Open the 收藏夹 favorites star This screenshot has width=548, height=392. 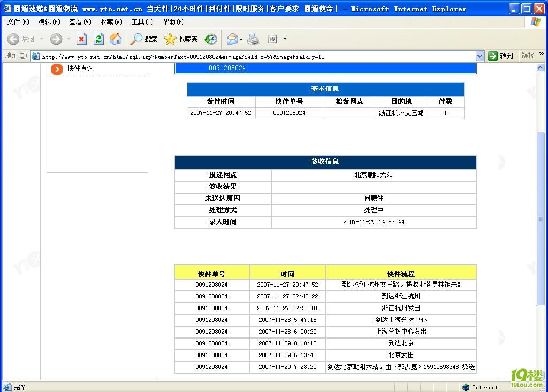click(x=181, y=39)
